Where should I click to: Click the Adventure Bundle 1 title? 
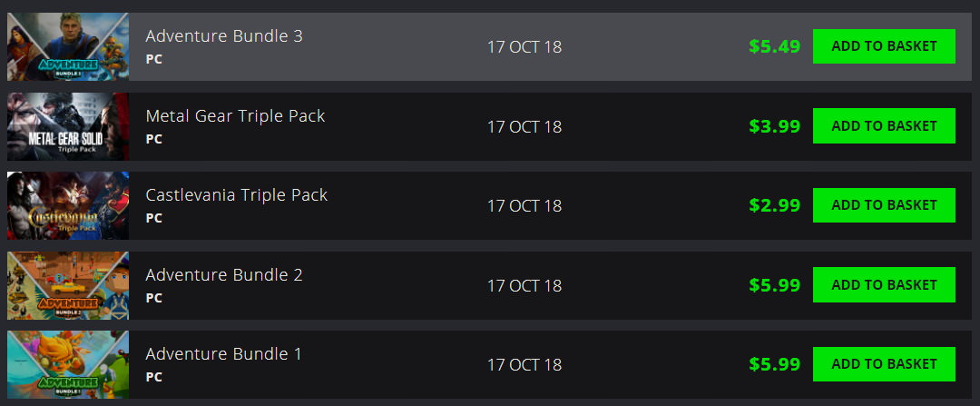[x=224, y=354]
